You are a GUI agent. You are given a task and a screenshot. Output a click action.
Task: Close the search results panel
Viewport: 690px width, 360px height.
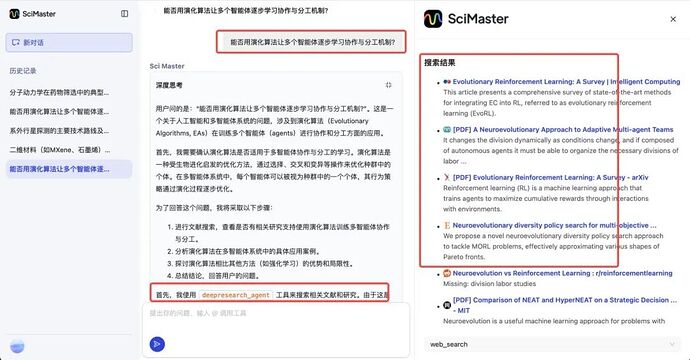click(x=673, y=19)
